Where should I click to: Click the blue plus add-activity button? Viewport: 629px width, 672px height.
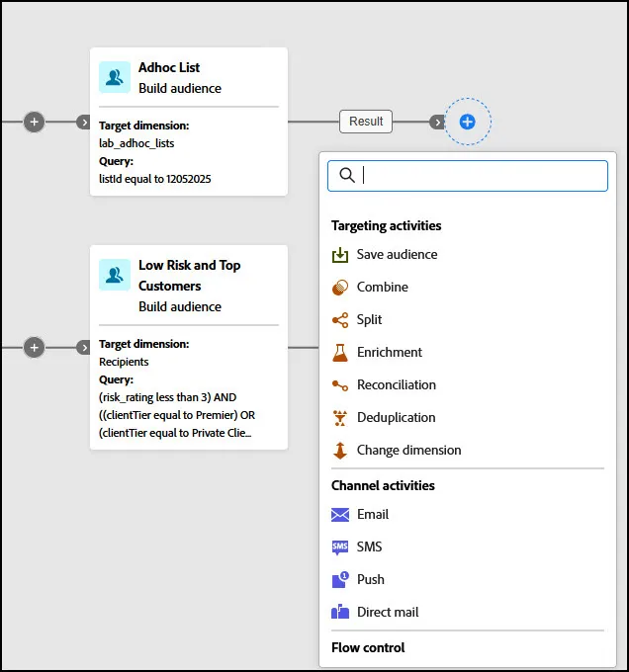coord(468,122)
